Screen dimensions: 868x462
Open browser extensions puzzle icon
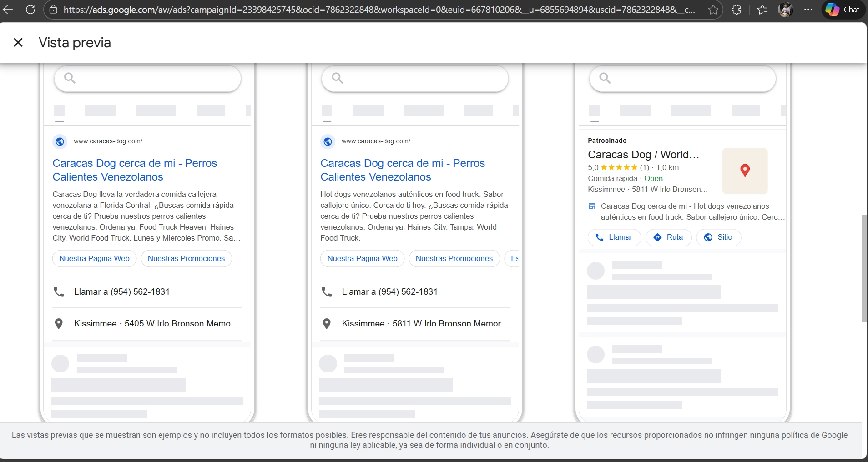[x=736, y=10]
